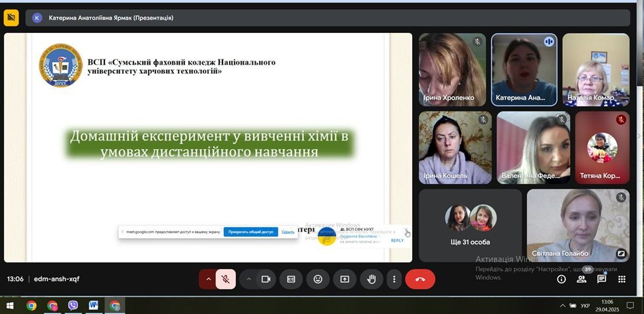Show the participants list (39)
This screenshot has height=314, width=644.
(x=582, y=279)
